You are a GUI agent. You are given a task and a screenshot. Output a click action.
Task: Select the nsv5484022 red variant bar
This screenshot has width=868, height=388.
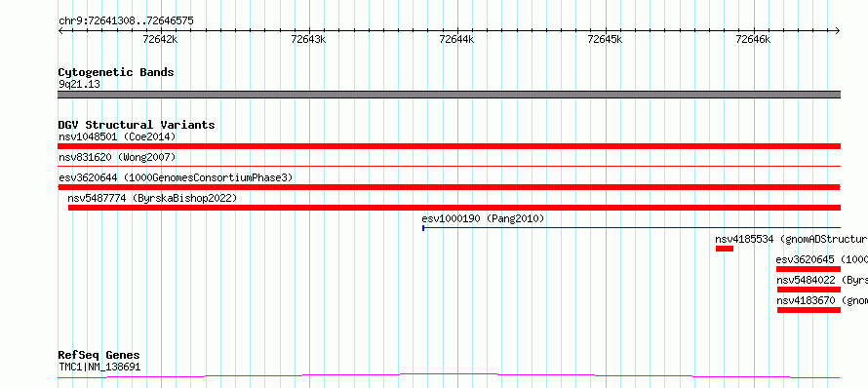point(809,290)
